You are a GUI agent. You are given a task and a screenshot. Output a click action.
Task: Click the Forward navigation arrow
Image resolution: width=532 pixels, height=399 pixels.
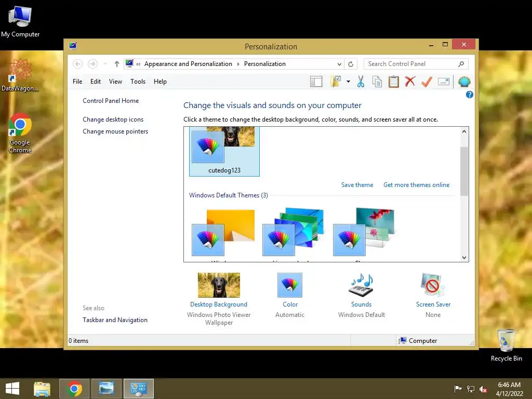pos(92,64)
